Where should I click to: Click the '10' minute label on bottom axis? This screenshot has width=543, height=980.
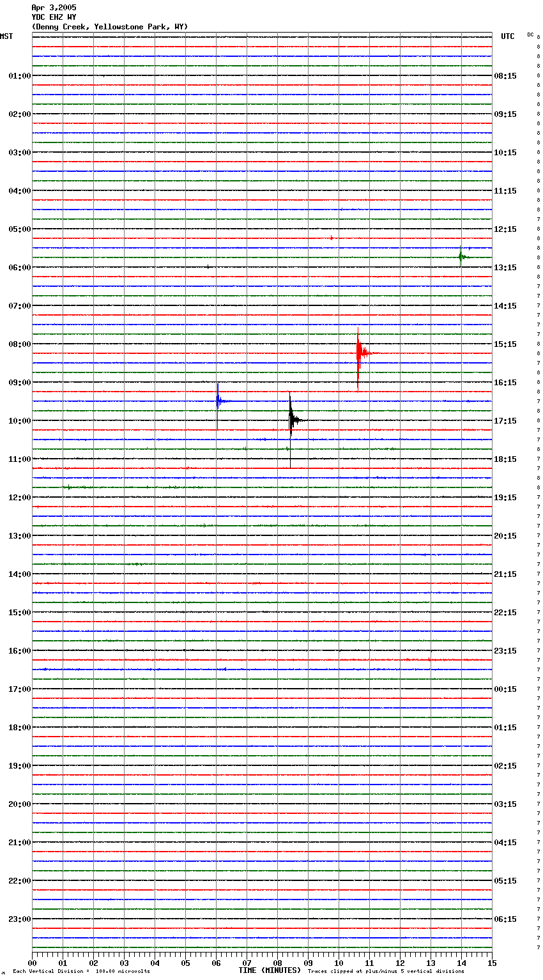tap(339, 963)
